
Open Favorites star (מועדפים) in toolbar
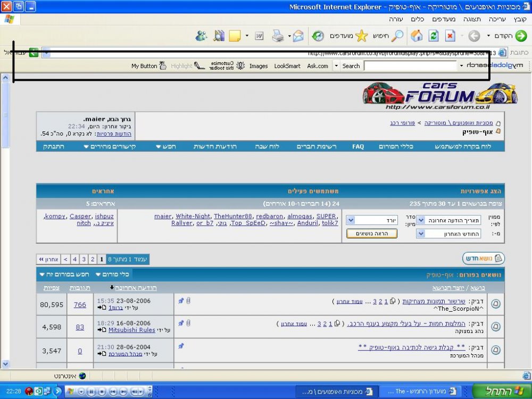[362, 36]
